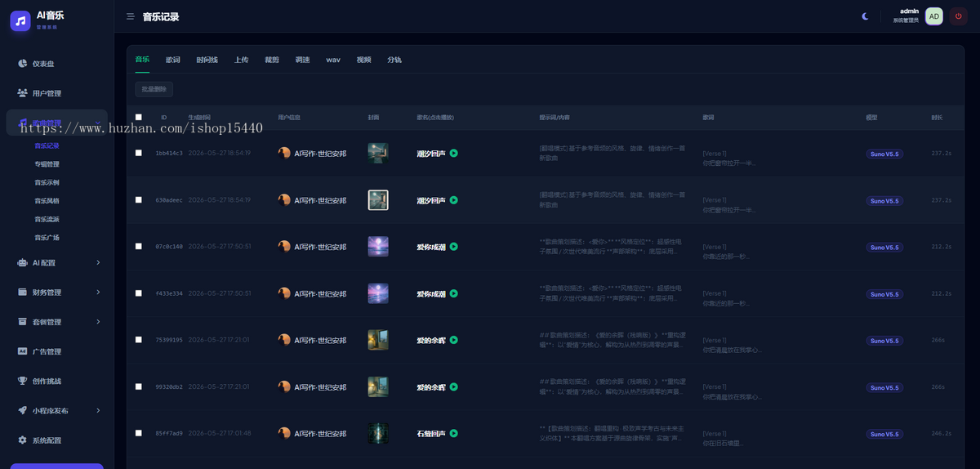Viewport: 980px width, 469px height.
Task: Switch theme using the moon icon
Action: pos(866,16)
